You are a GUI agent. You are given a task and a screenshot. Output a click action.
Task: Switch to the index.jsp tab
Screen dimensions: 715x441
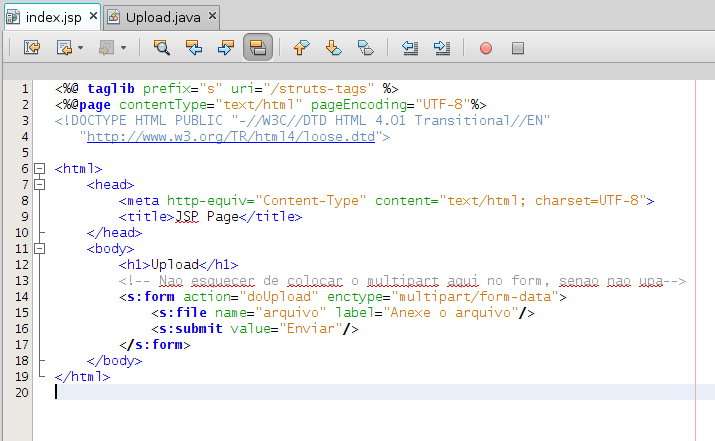pos(53,17)
